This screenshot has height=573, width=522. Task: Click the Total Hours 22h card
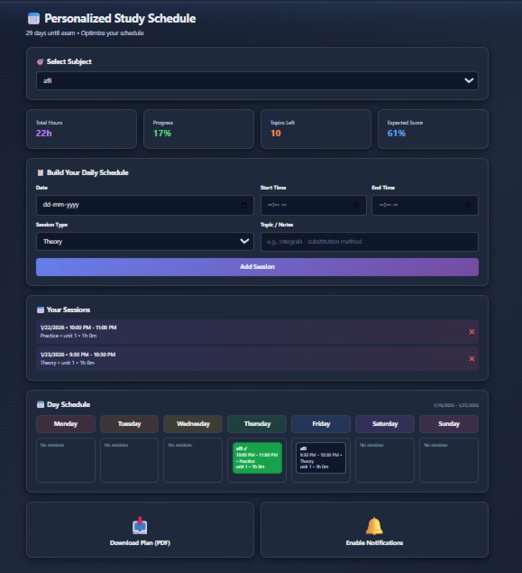[x=82, y=129]
